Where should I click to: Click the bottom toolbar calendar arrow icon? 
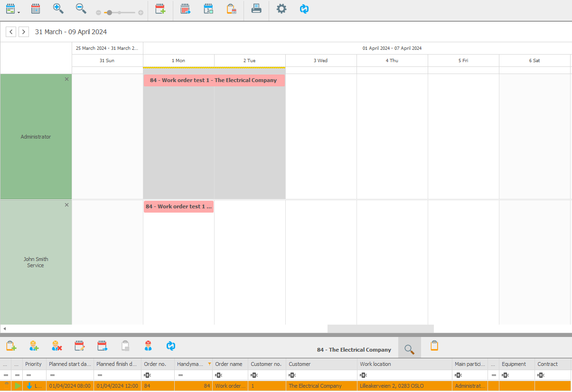tap(102, 346)
